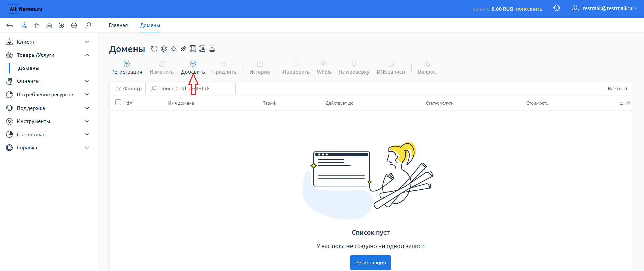Image resolution: width=644 pixels, height=271 pixels.
Task: Click the Alt Names.ru logo
Action: pyautogui.click(x=26, y=9)
